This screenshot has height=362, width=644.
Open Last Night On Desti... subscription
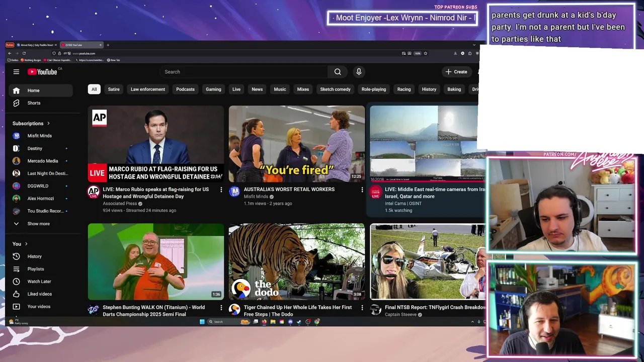click(x=41, y=173)
